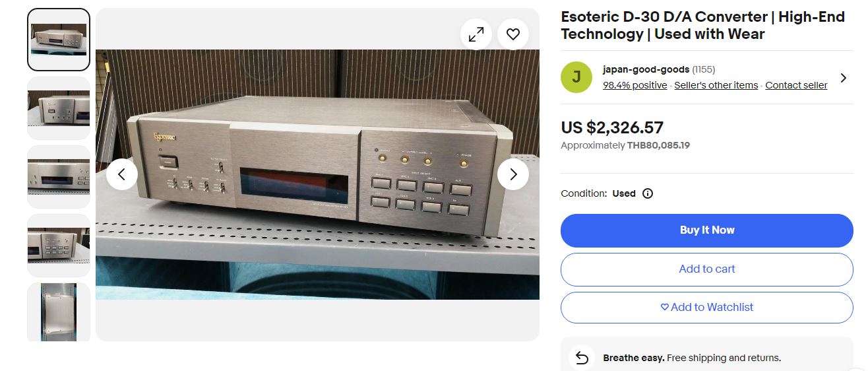This screenshot has height=371, width=868.
Task: Open the japan-good-goods seller link
Action: (646, 69)
